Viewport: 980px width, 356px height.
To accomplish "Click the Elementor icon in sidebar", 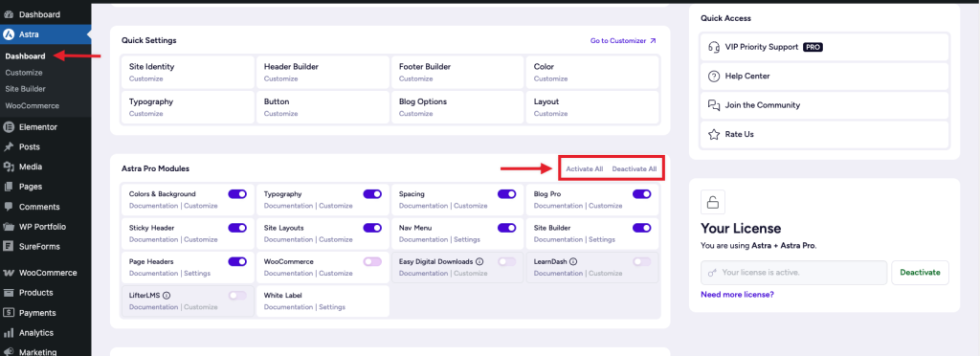I will (8, 126).
